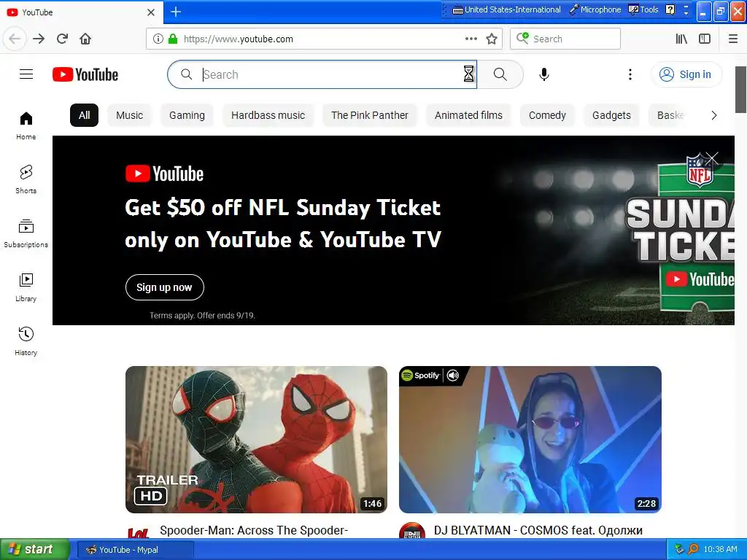Toggle Microphone in the language bar
Image resolution: width=747 pixels, height=560 pixels.
click(595, 9)
